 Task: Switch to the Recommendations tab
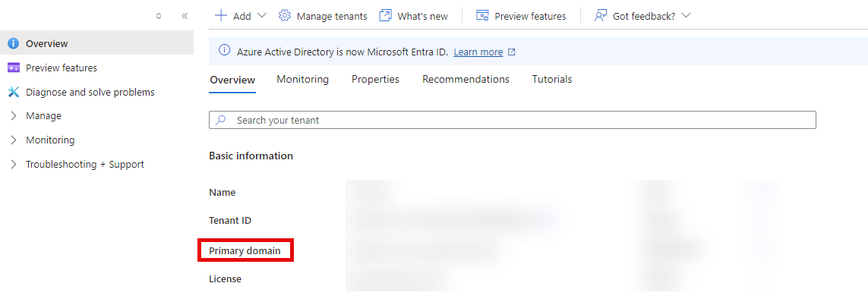(x=466, y=79)
